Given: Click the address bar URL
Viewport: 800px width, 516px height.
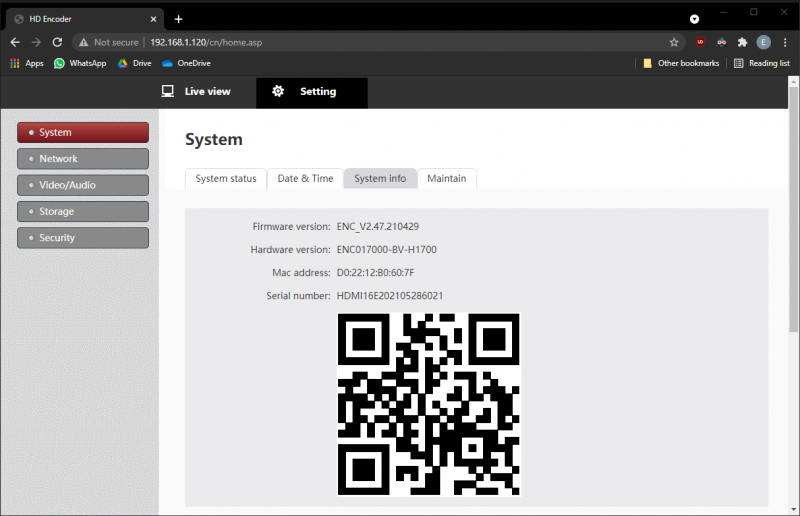Looking at the screenshot, I should click(206, 42).
